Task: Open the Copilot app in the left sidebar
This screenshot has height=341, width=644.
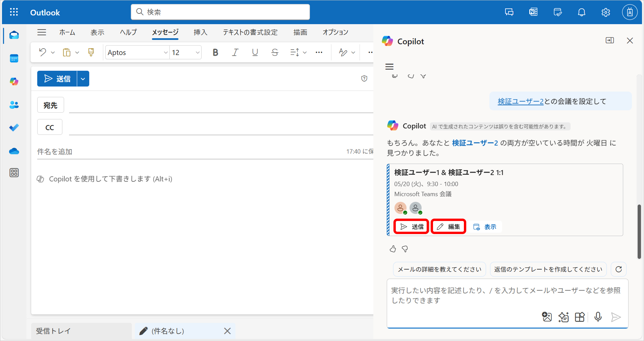Action: 14,81
